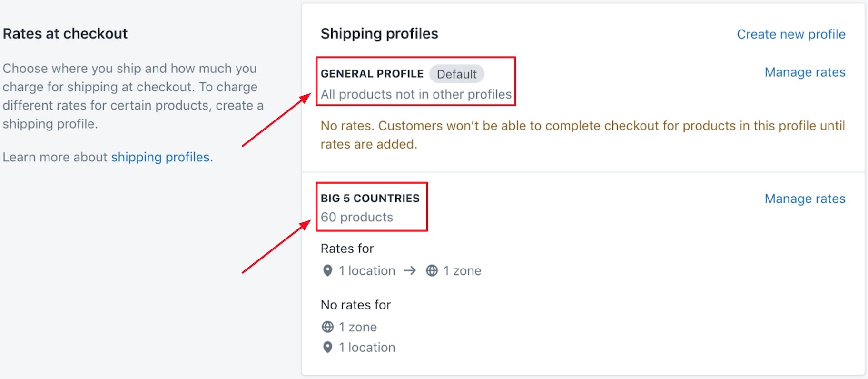Open the shipping profiles learn more link
This screenshot has height=379, width=868.
pos(160,157)
